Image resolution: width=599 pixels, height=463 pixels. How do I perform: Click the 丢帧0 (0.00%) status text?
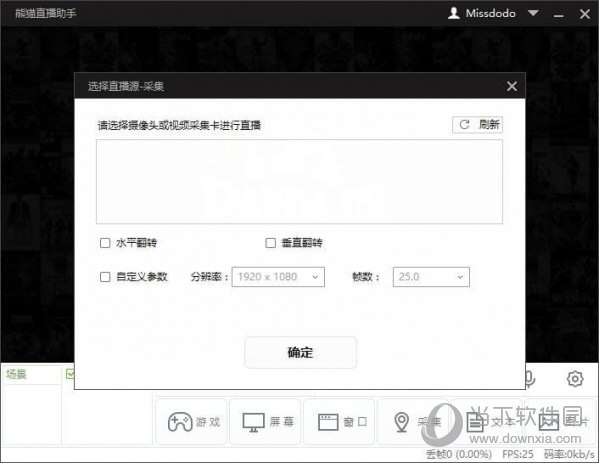[x=458, y=454]
